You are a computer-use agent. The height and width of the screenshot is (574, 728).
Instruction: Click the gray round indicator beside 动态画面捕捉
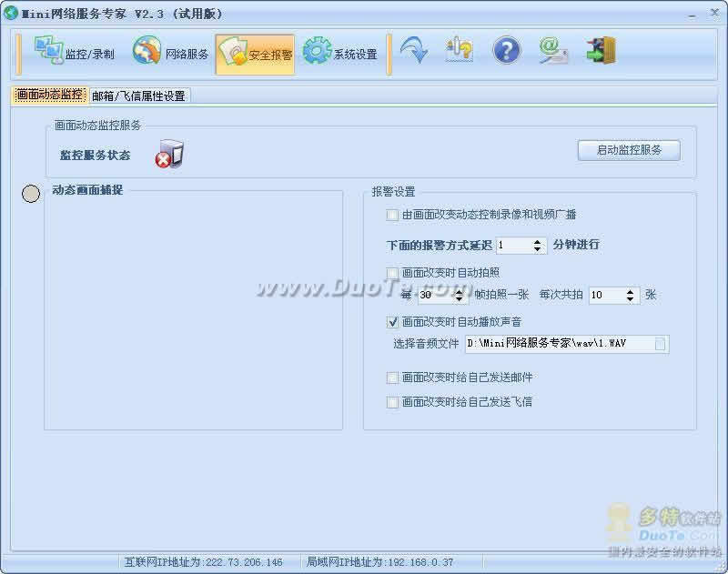click(x=31, y=194)
